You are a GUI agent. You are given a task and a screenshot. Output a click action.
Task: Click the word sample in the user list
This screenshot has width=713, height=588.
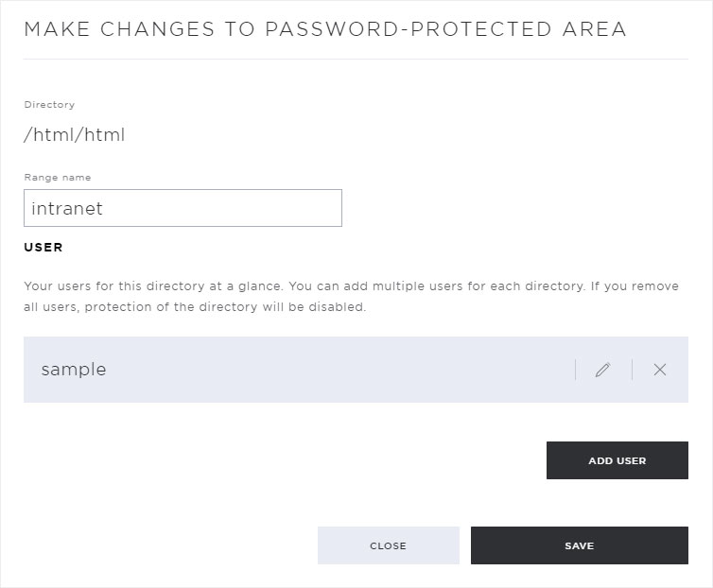click(x=74, y=369)
